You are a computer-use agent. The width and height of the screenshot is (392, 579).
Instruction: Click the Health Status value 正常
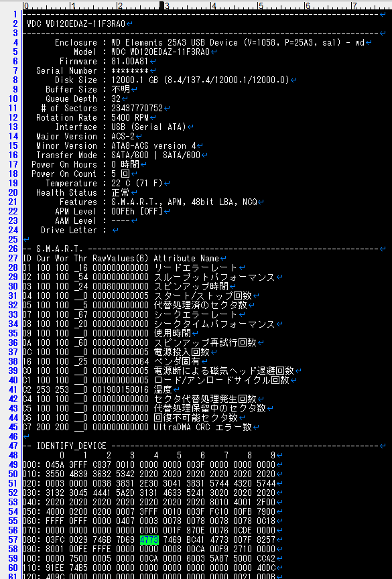click(x=121, y=193)
